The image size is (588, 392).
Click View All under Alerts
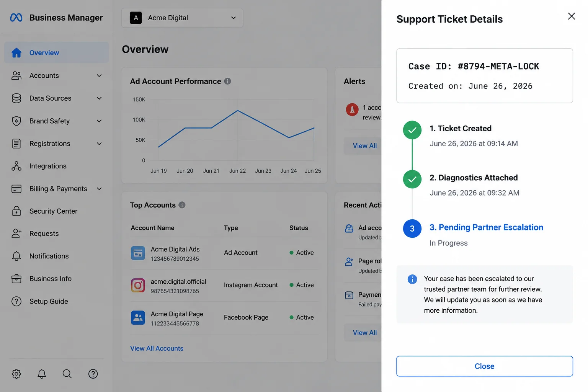[x=365, y=145]
